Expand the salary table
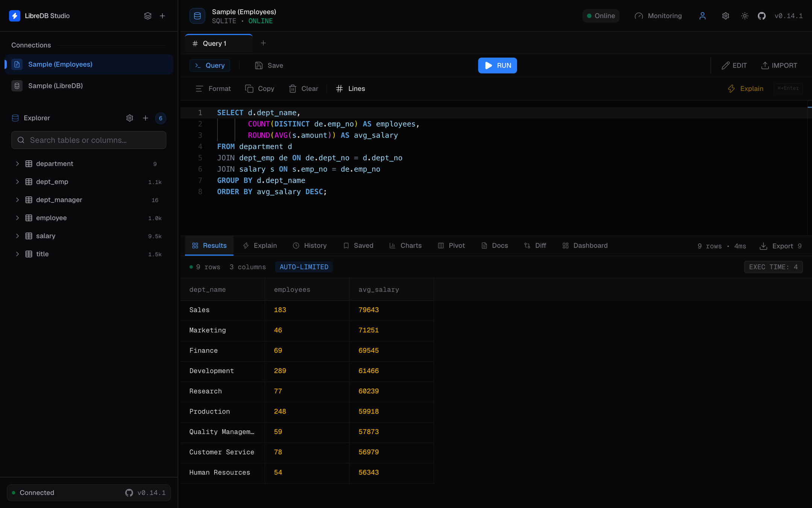The image size is (812, 508). coord(17,236)
